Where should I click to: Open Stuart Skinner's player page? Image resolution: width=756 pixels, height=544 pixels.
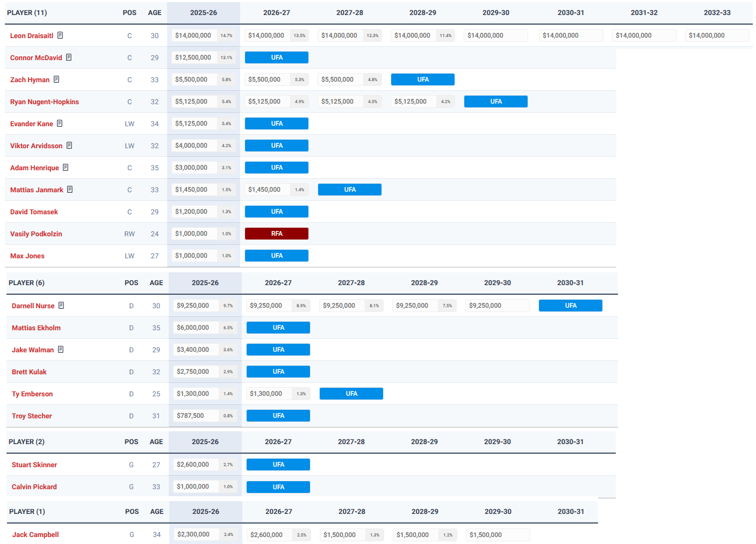34,465
